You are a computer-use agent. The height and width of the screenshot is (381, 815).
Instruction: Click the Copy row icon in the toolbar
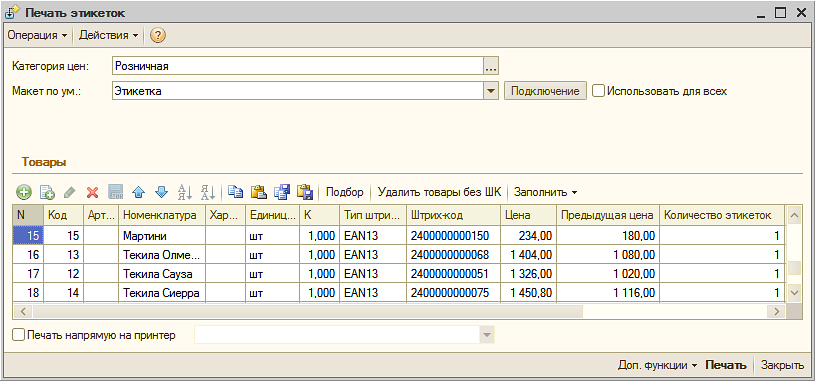47,192
